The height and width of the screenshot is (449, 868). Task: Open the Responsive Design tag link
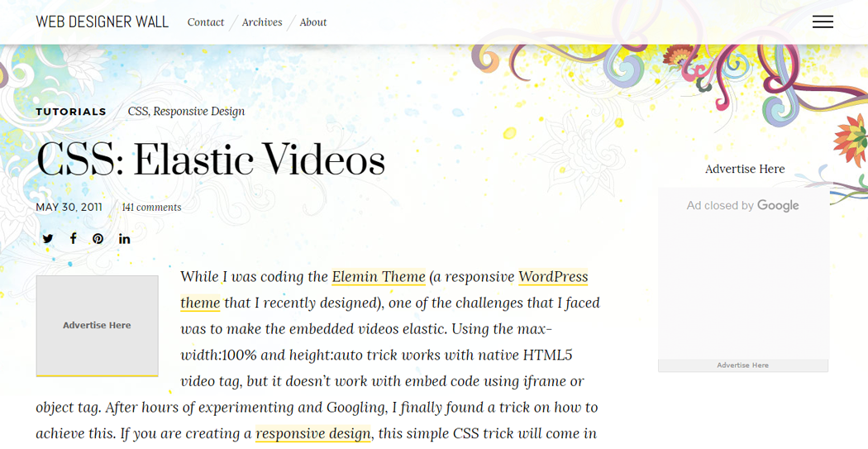tap(198, 112)
